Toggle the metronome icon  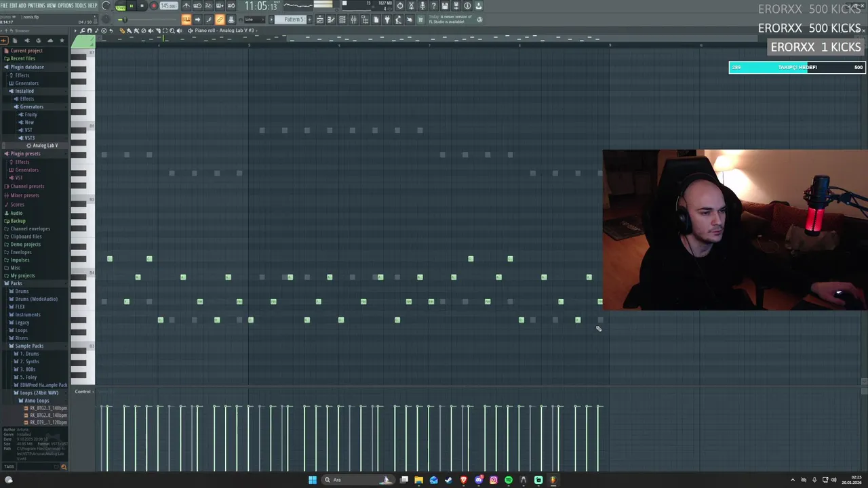pyautogui.click(x=186, y=6)
